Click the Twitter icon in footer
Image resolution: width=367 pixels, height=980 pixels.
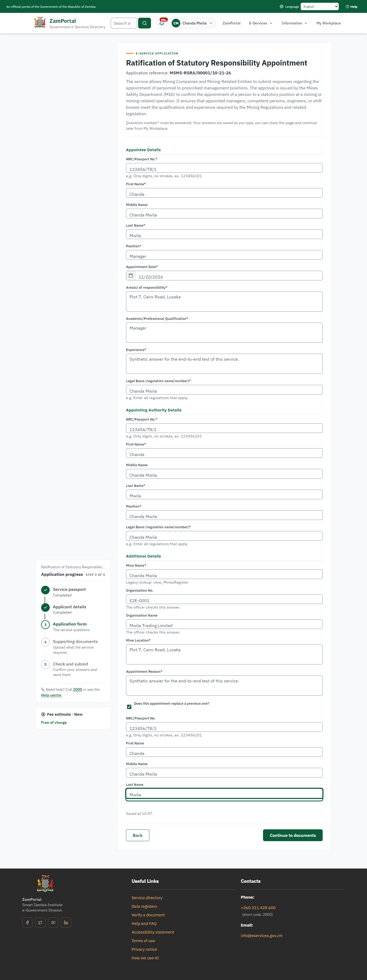pyautogui.click(x=40, y=922)
